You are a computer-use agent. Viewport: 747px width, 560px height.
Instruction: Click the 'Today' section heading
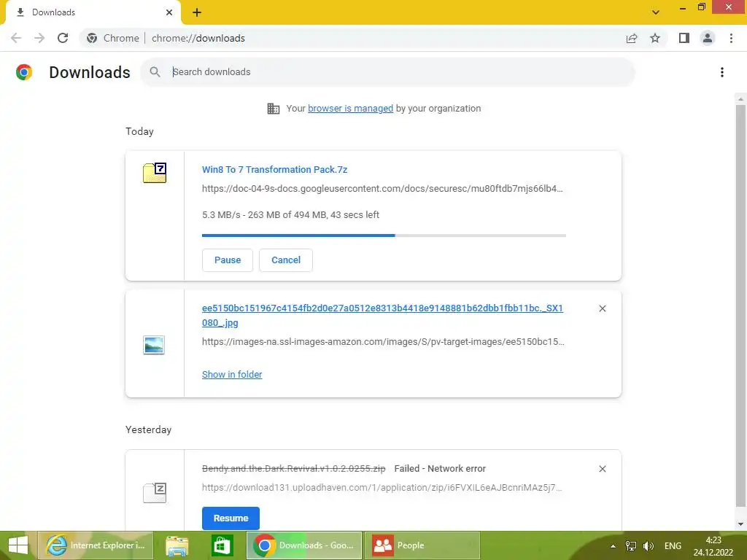click(139, 131)
